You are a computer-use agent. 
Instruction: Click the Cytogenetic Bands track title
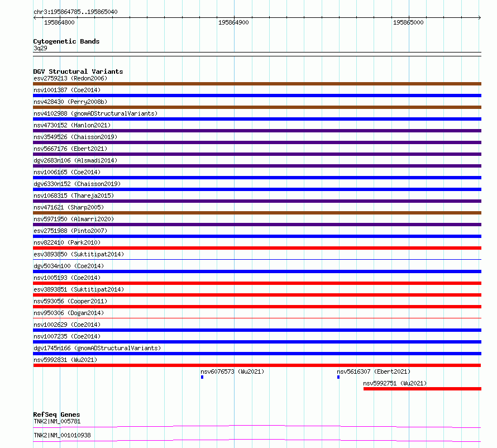(x=66, y=41)
